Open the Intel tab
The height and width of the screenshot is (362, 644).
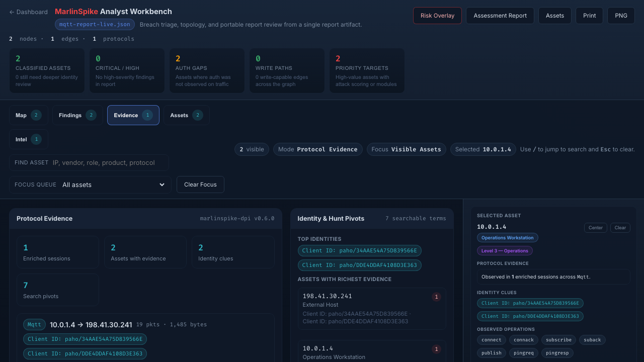[x=28, y=139]
